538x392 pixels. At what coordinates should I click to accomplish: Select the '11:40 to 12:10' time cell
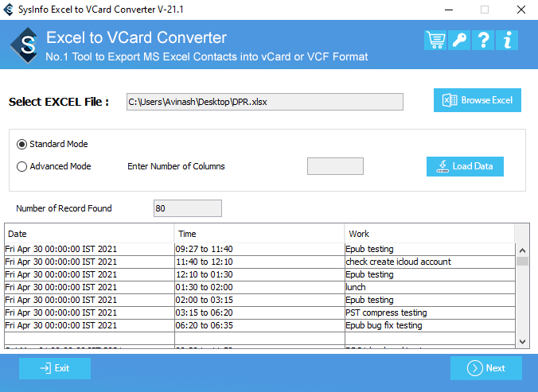[x=259, y=262]
